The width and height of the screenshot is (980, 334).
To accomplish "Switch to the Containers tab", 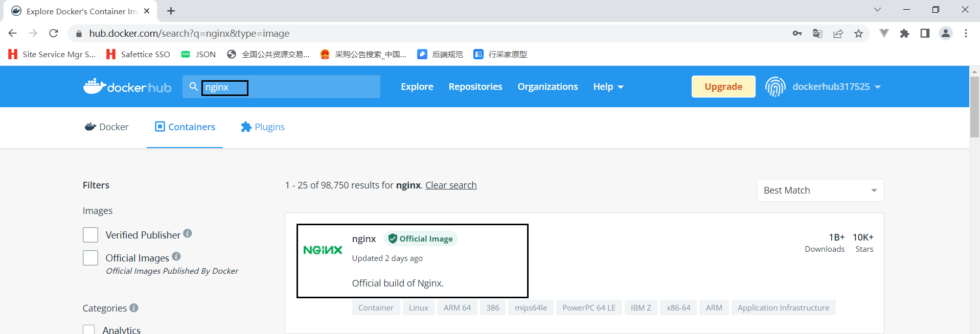I will pyautogui.click(x=185, y=127).
